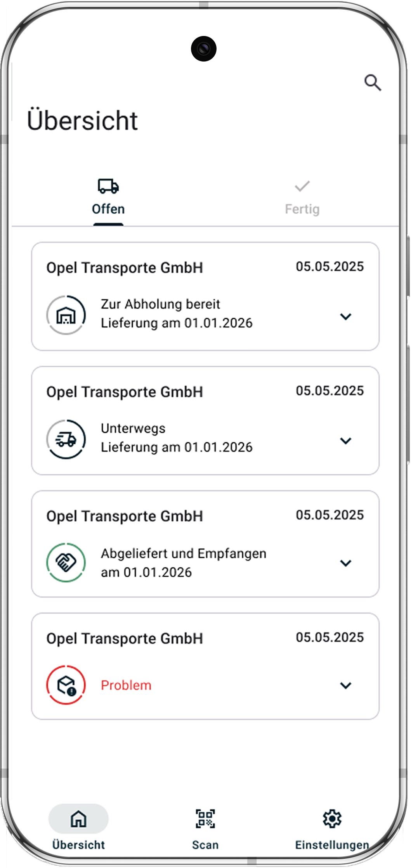Tap the truck icon above Offen
The height and width of the screenshot is (868, 411).
[x=108, y=187]
